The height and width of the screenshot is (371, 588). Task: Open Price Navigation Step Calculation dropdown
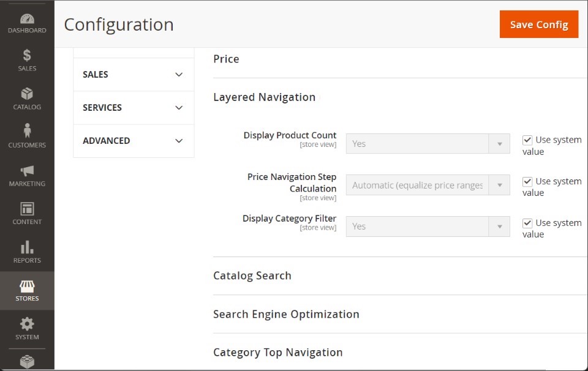428,185
